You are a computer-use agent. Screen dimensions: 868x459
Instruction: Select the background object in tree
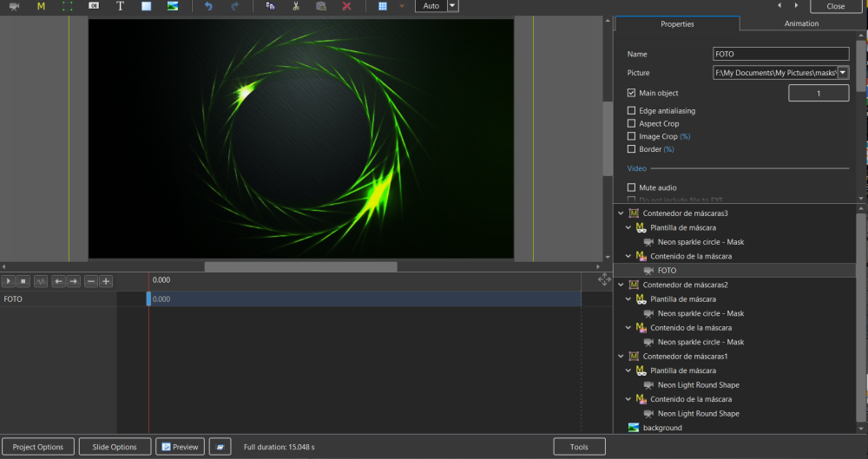tap(662, 428)
